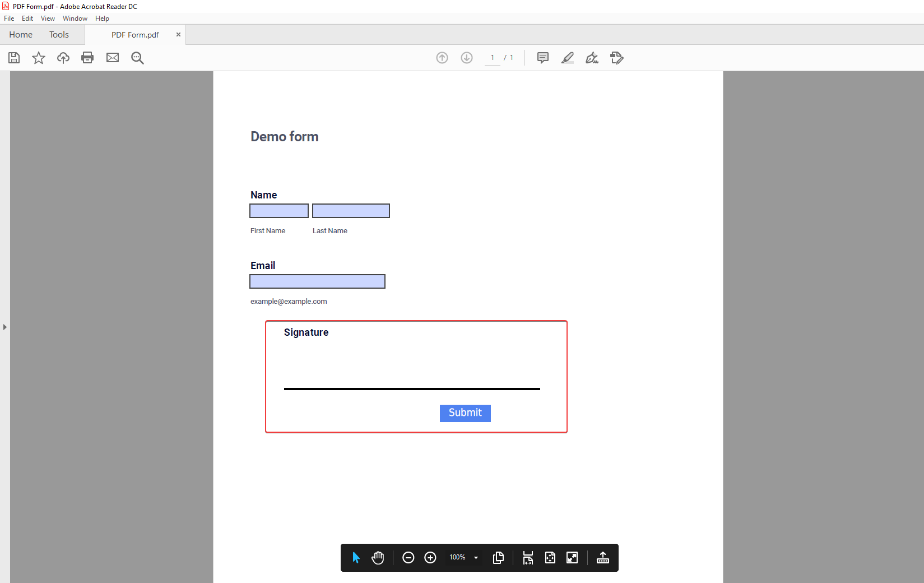The image size is (924, 583).
Task: Open the comment tool
Action: pos(542,58)
